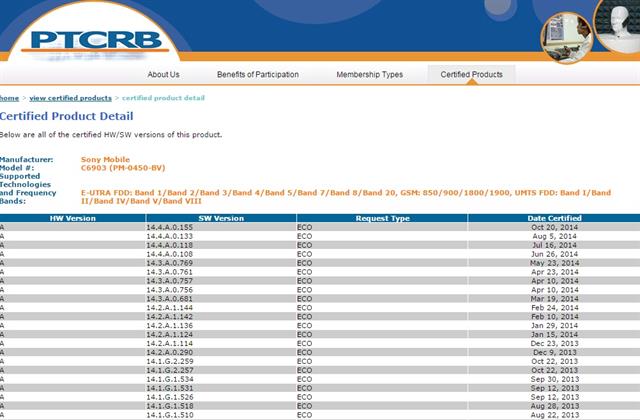Click SW version 14.1.G.2.257

click(x=170, y=371)
